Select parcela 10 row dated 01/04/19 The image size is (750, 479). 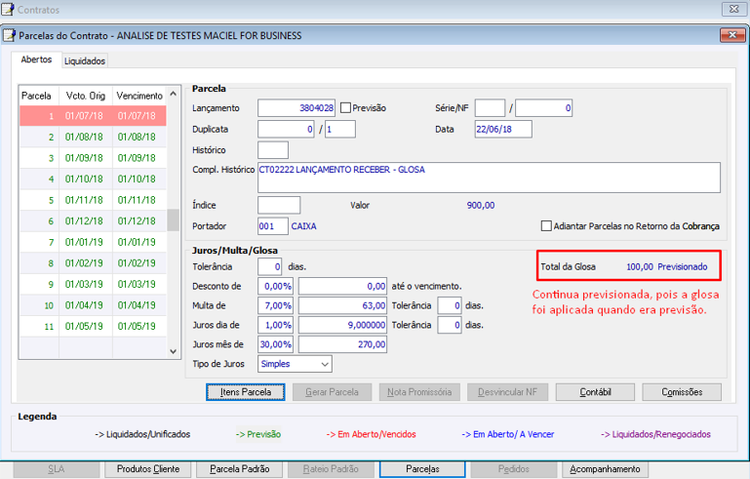pyautogui.click(x=93, y=305)
